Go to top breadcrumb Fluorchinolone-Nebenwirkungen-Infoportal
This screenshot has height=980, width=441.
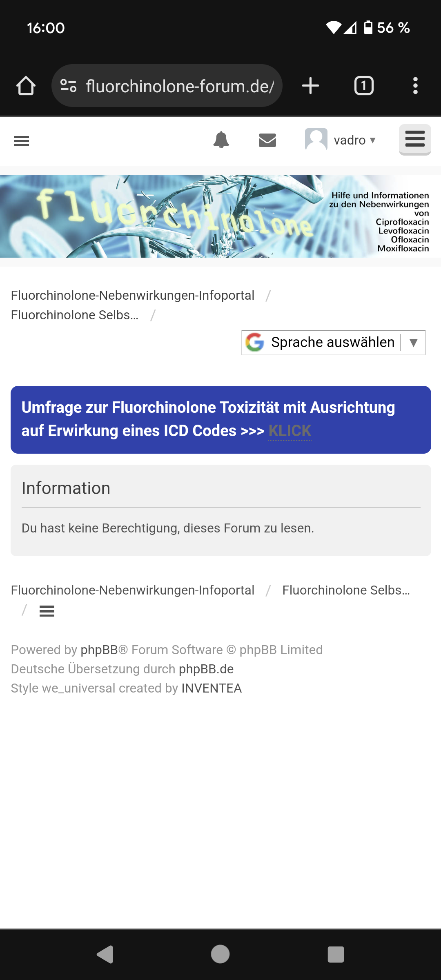click(x=132, y=295)
